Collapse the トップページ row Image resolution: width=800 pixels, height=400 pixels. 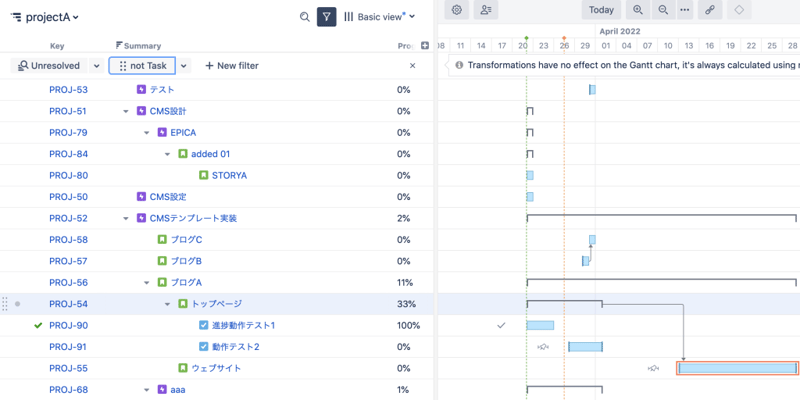pyautogui.click(x=168, y=304)
